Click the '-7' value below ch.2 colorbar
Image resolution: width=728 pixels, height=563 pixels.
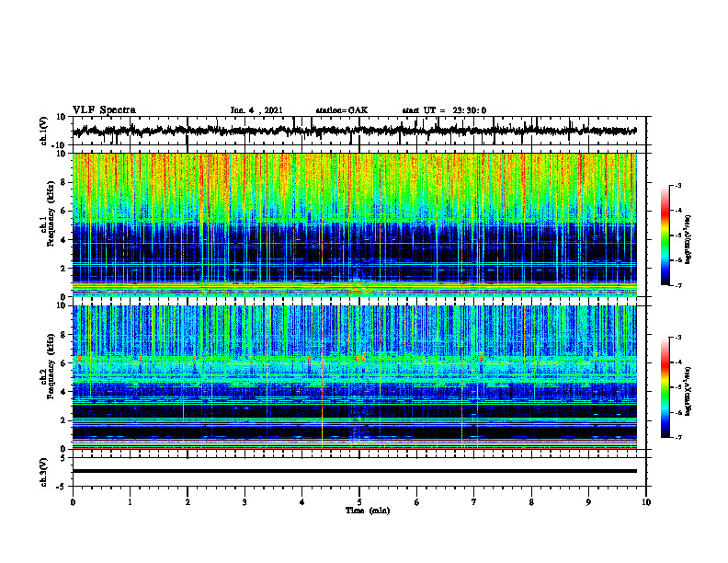click(x=677, y=437)
